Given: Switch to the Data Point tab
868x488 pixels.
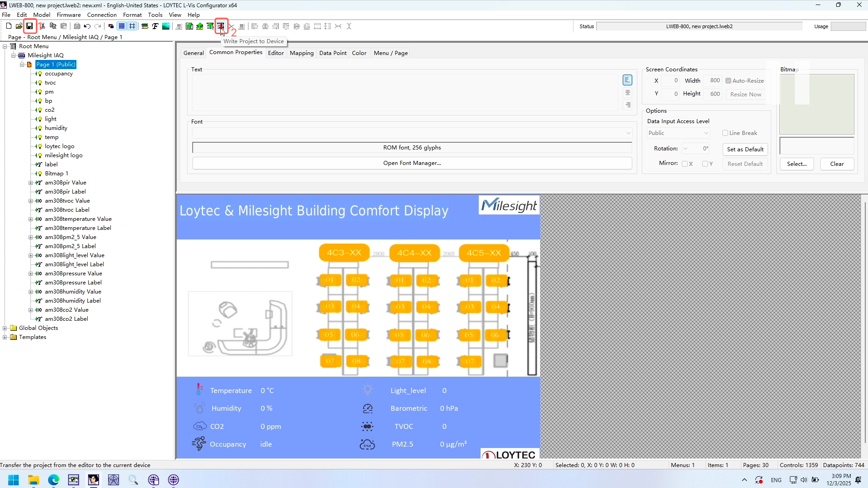Looking at the screenshot, I should click(x=333, y=53).
